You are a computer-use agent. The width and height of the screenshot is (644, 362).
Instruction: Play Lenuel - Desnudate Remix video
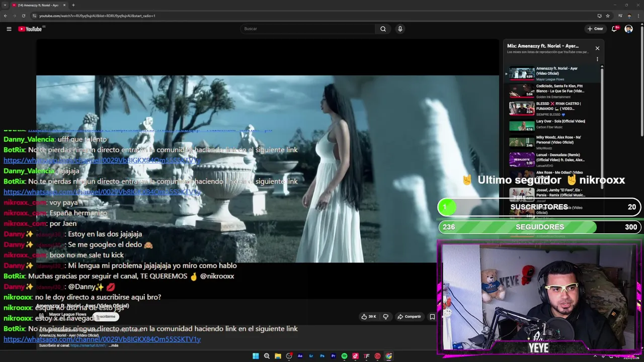(553, 160)
